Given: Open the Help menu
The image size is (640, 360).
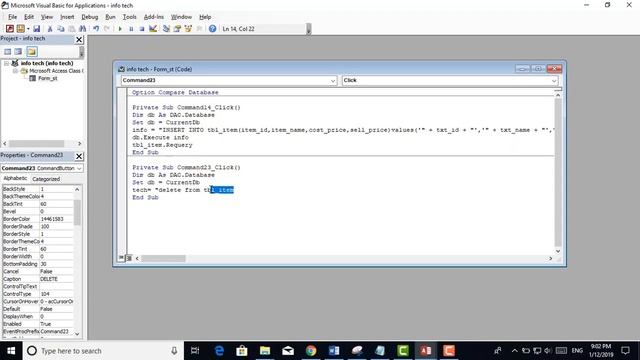Looking at the screenshot, I should 205,17.
